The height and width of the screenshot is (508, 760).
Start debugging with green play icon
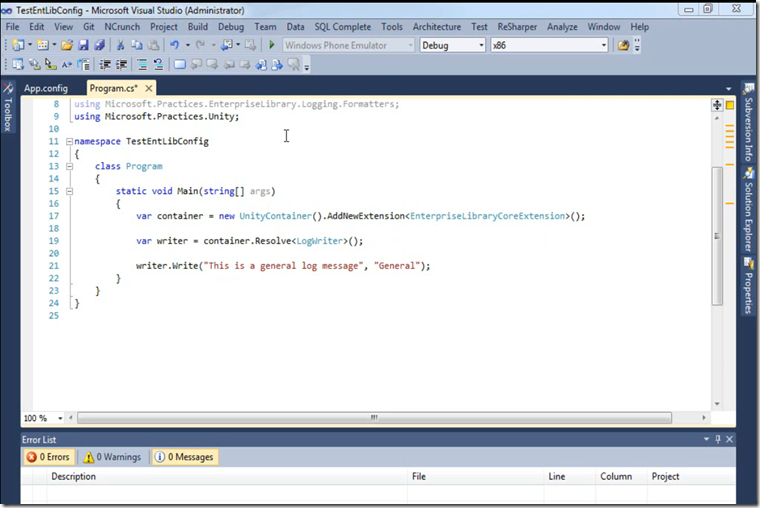click(271, 45)
